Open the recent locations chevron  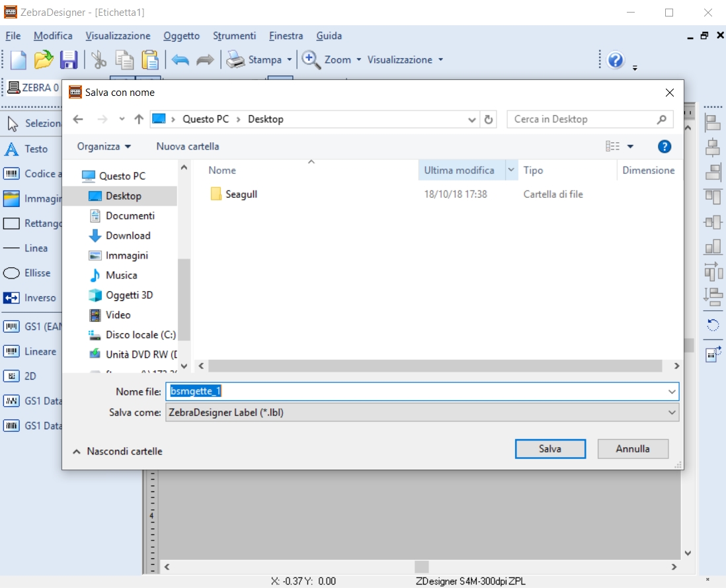(122, 120)
